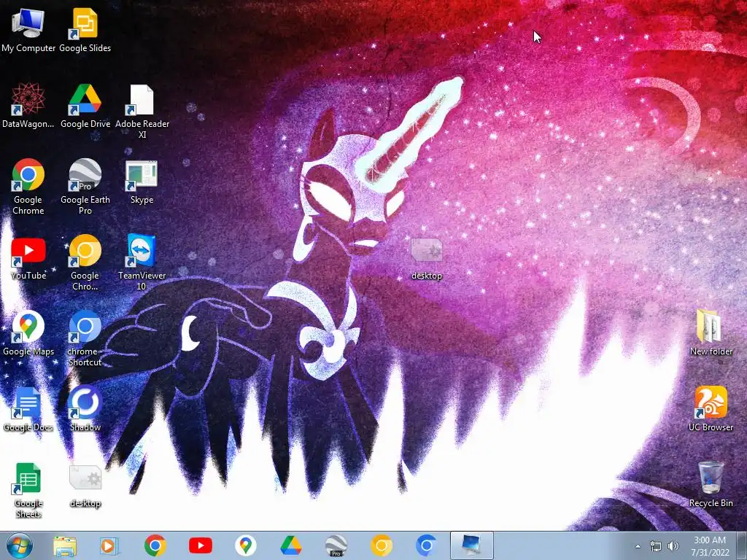The image size is (747, 560).
Task: Launch Google Earth Pro from the taskbar
Action: pyautogui.click(x=336, y=545)
